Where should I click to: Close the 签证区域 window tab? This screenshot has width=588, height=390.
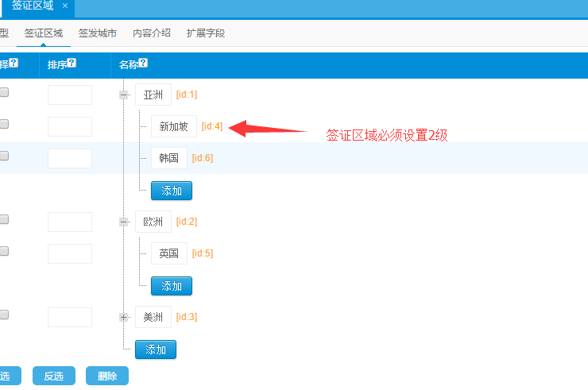[65, 6]
